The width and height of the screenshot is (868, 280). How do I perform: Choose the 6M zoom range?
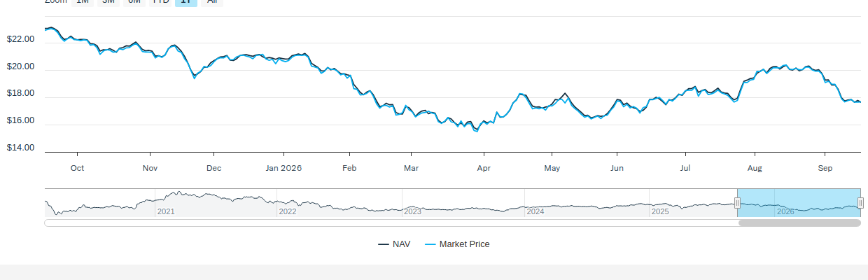point(134,2)
